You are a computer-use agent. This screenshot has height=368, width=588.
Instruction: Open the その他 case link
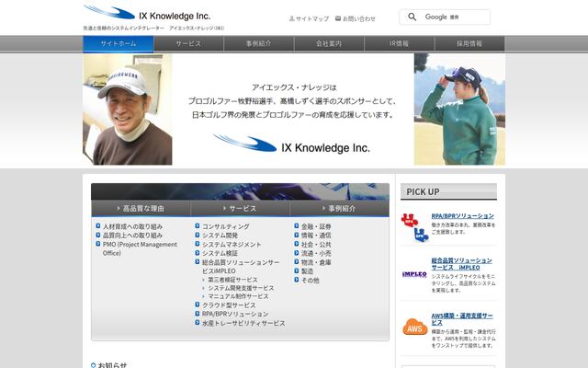311,280
